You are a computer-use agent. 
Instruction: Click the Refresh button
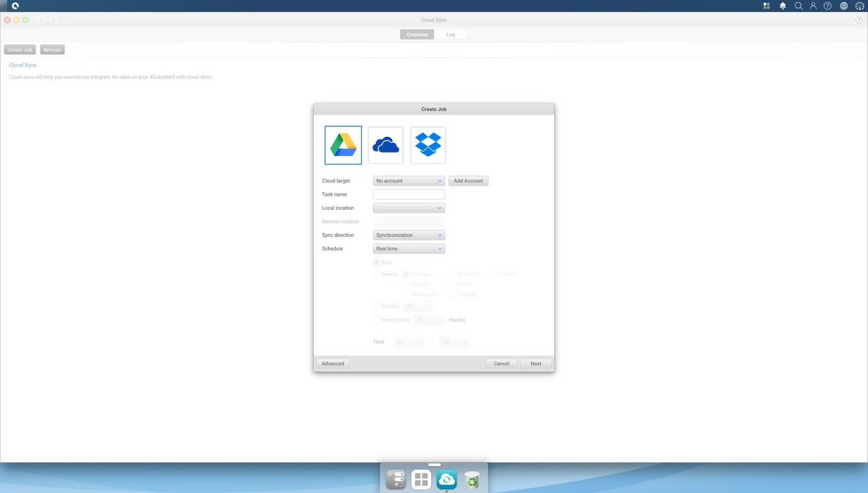52,50
